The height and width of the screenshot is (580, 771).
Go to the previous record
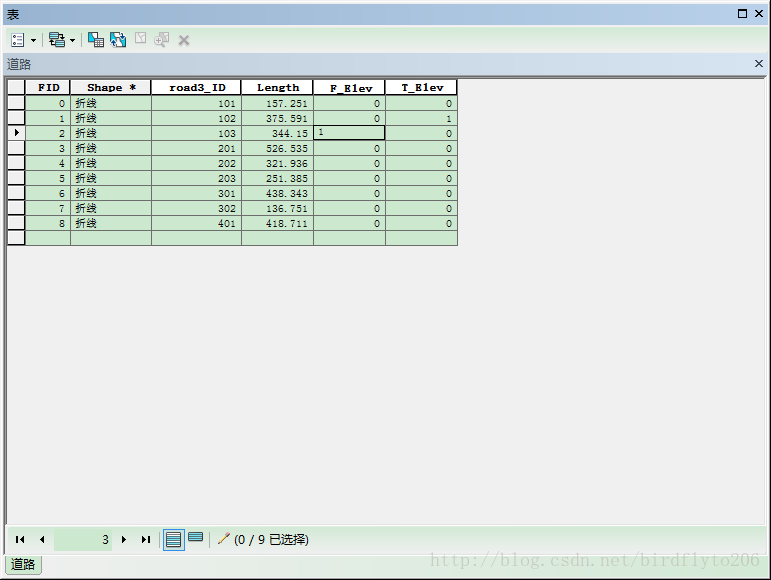[x=42, y=539]
